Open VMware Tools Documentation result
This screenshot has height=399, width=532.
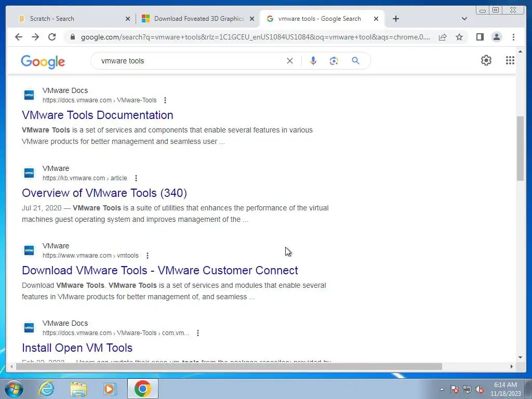point(97,115)
